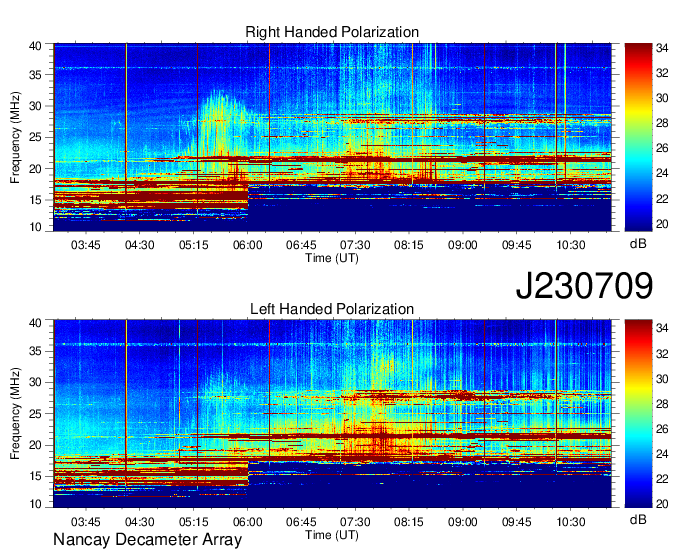Select the "30" value on Left Handed colorbar
The width and height of the screenshot is (680, 552).
click(x=662, y=379)
